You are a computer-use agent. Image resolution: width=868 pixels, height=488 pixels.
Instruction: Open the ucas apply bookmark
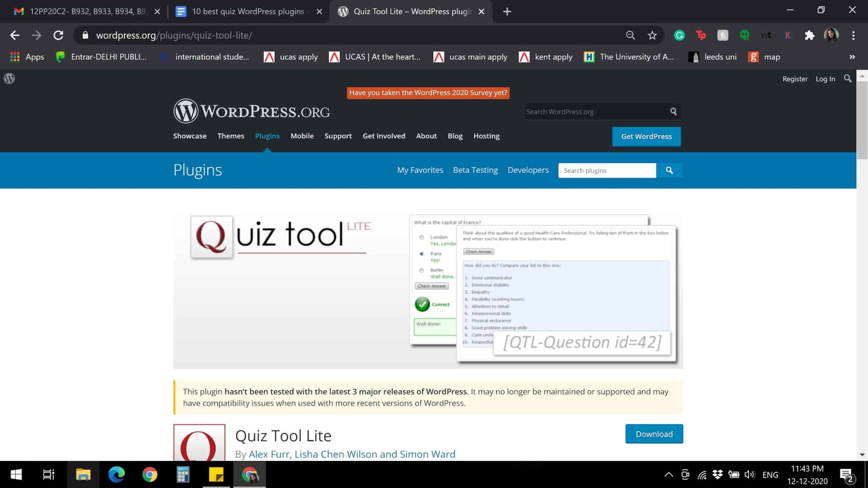click(291, 57)
